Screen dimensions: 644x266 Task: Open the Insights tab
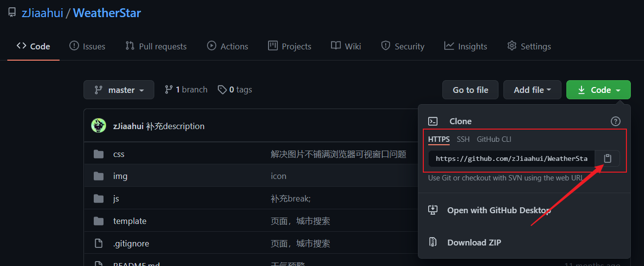[466, 46]
